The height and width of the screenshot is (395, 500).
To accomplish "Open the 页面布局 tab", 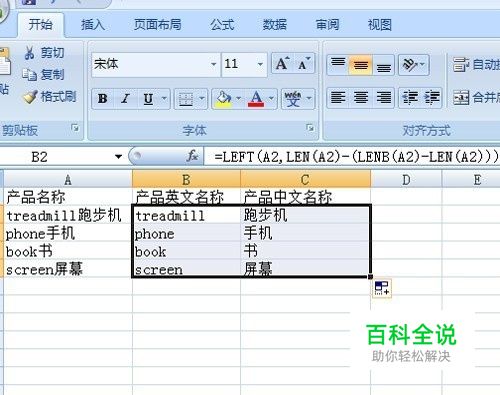I will pyautogui.click(x=157, y=25).
